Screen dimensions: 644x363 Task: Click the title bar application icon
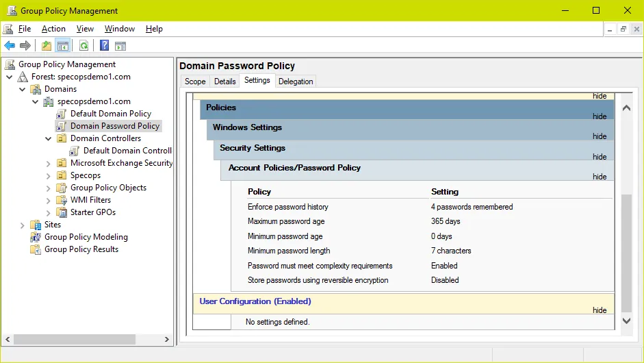12,11
